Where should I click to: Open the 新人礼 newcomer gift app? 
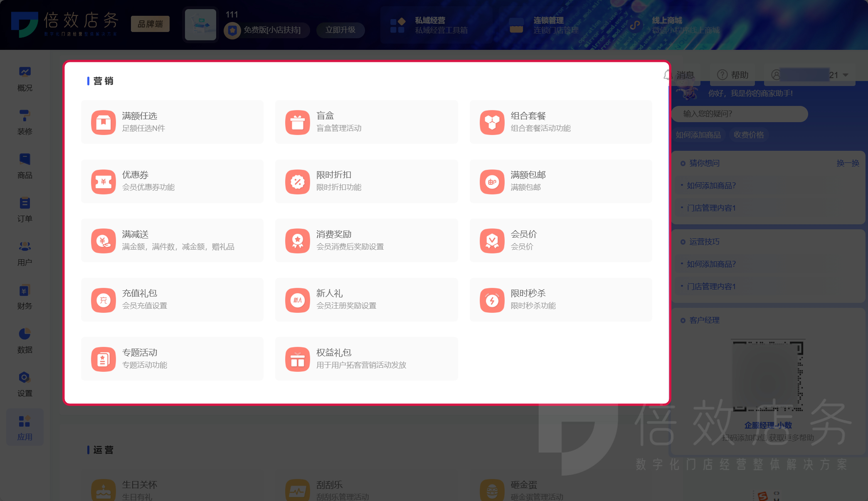366,300
